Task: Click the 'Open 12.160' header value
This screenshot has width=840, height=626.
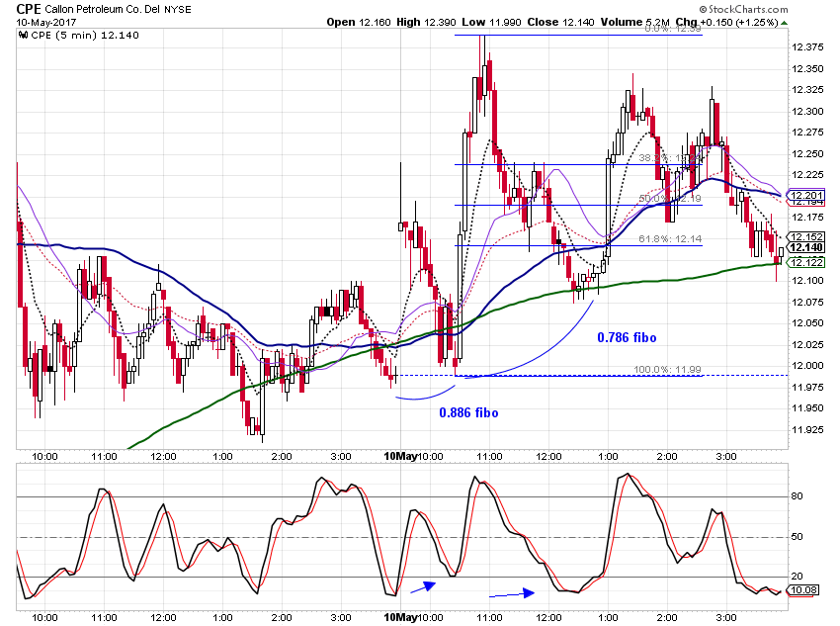Action: click(359, 22)
